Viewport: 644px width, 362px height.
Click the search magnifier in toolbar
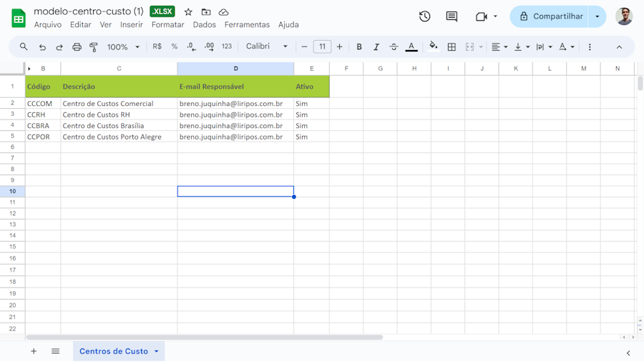[24, 47]
